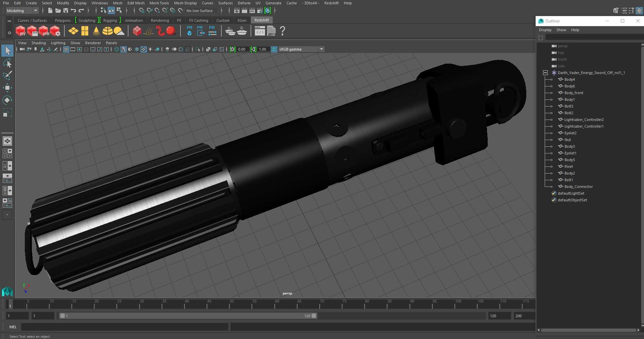Open the Deform menu
This screenshot has width=644, height=339.
click(244, 3)
